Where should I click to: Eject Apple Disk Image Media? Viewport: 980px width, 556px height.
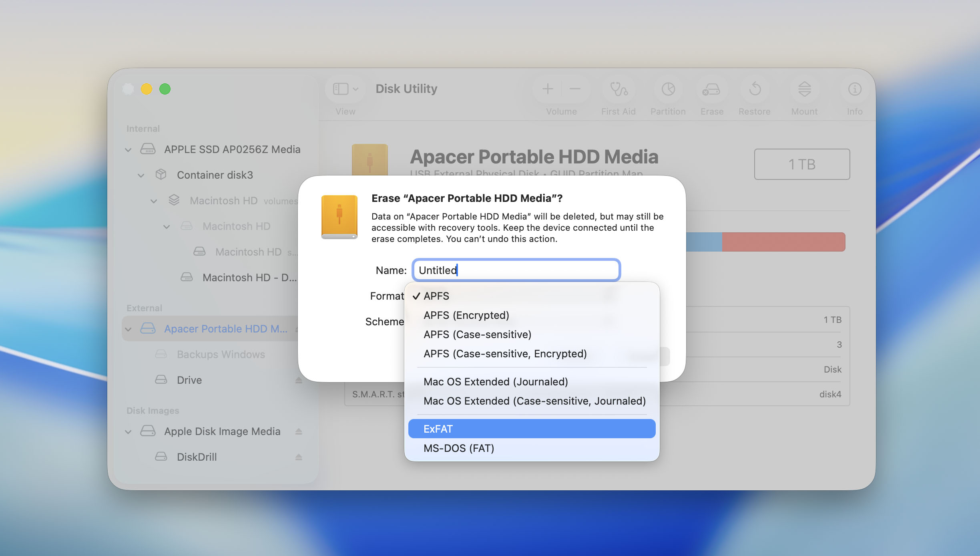coord(299,431)
